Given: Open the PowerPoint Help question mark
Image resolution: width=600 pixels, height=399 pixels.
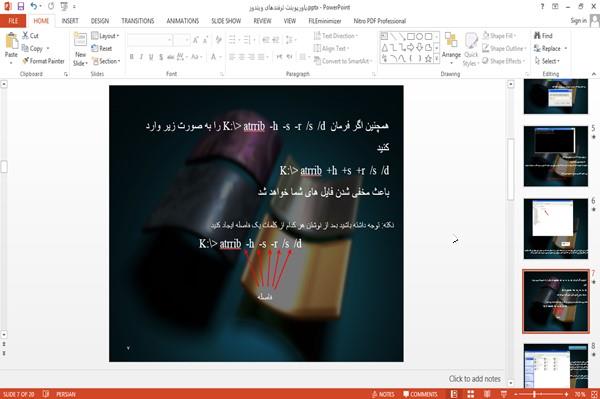Looking at the screenshot, I should (542, 7).
